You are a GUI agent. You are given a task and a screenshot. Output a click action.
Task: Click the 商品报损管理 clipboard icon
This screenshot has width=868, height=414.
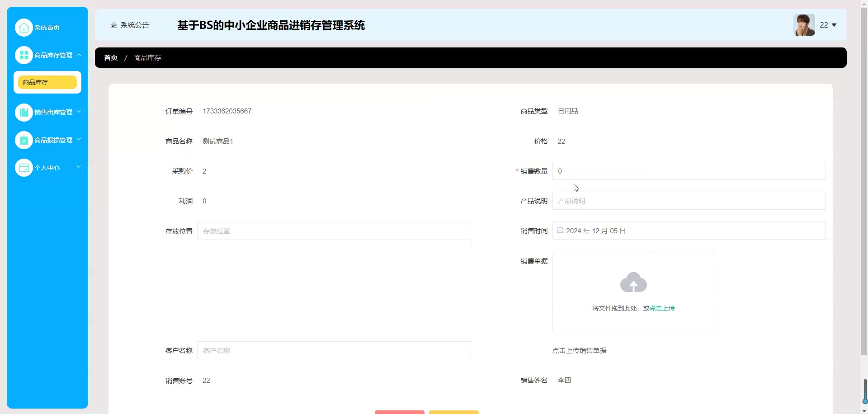(x=24, y=140)
